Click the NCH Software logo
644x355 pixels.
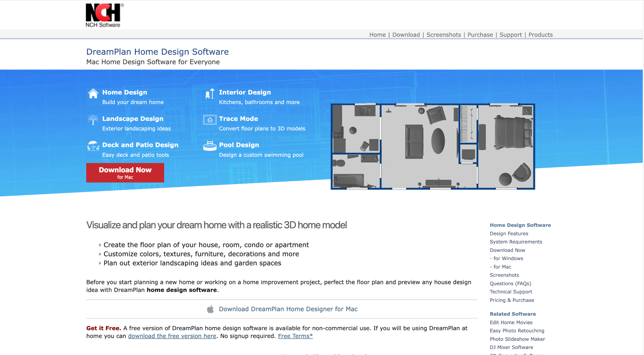pyautogui.click(x=105, y=15)
